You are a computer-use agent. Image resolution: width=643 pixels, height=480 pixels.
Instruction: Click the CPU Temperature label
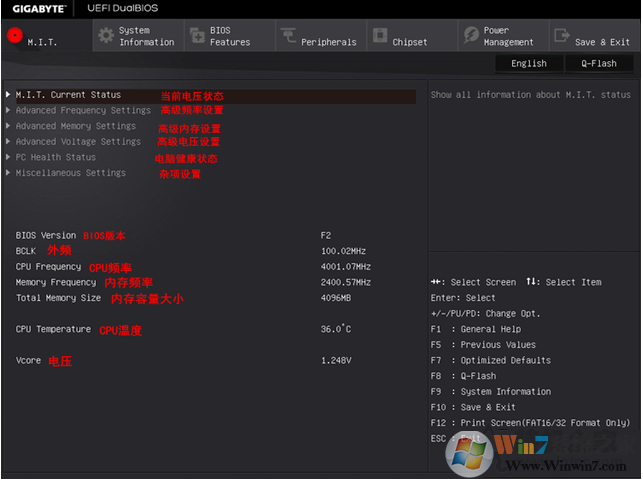pos(53,329)
